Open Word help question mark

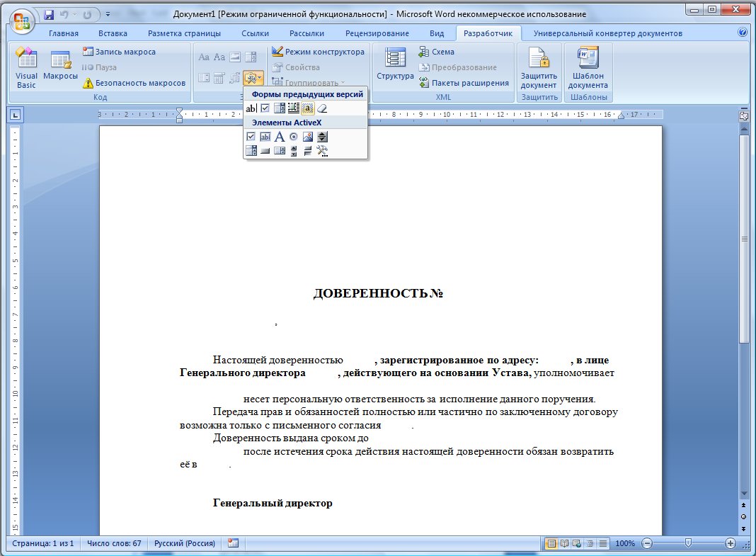pos(743,33)
